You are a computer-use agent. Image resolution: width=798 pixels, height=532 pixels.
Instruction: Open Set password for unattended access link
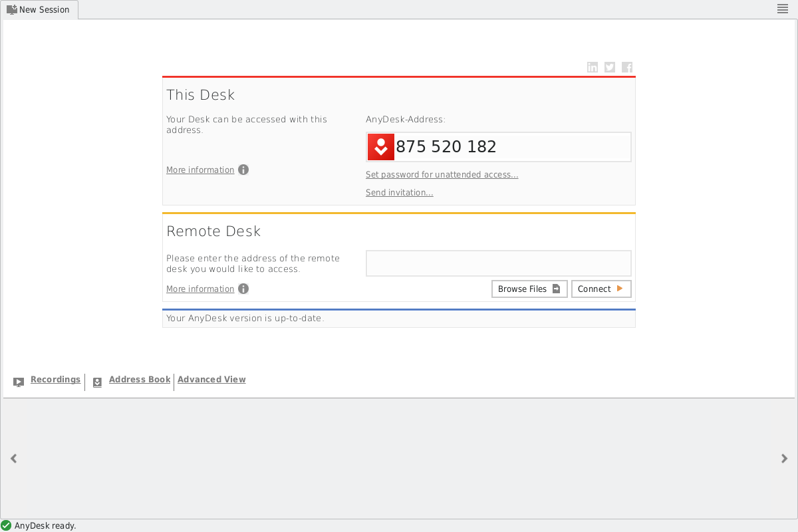click(x=442, y=175)
